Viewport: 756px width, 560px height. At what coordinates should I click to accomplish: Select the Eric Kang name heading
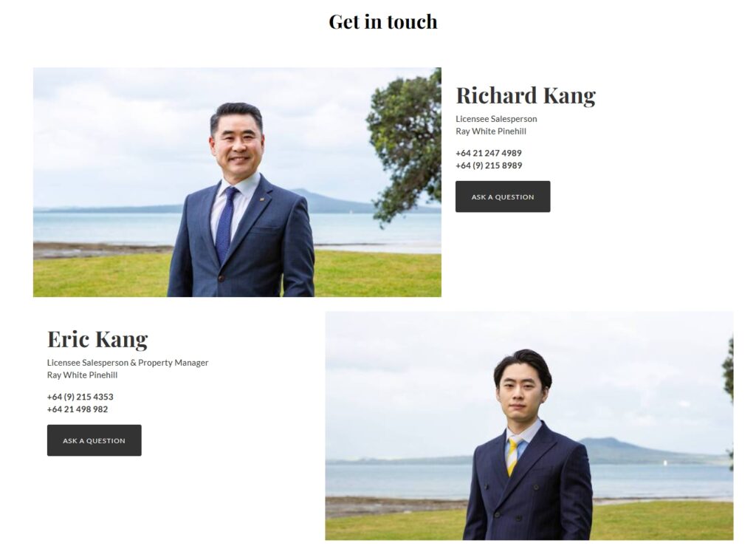pyautogui.click(x=97, y=338)
